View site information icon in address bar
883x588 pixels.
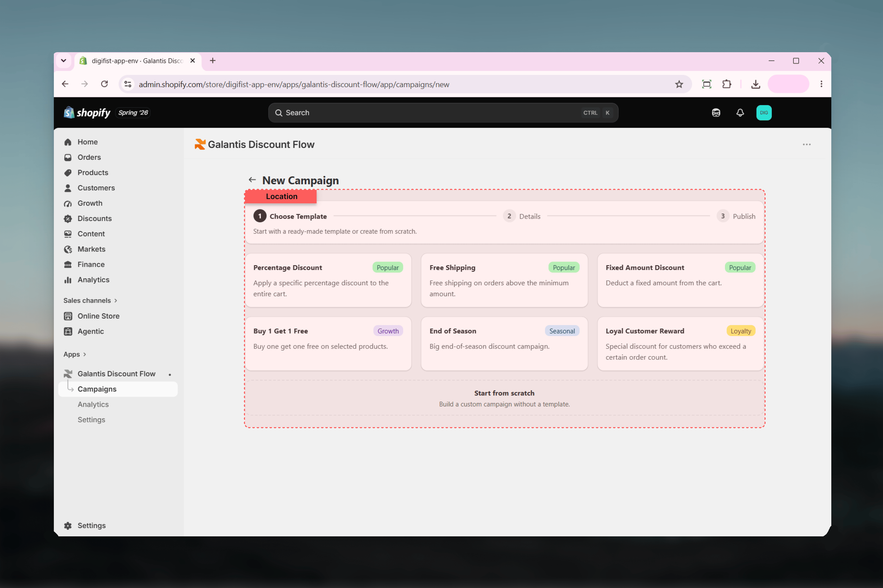[128, 84]
